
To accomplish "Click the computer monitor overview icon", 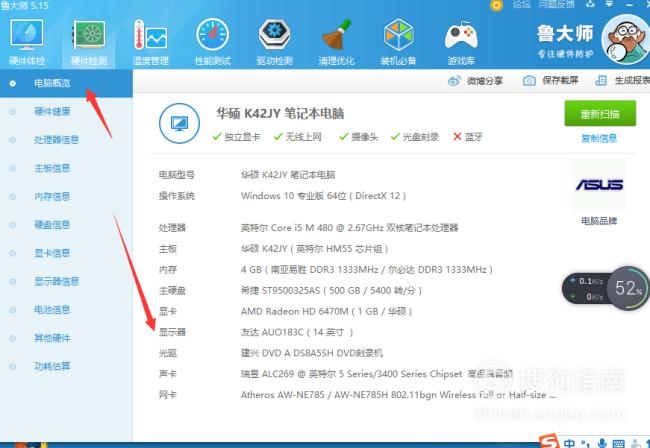I will [x=179, y=124].
